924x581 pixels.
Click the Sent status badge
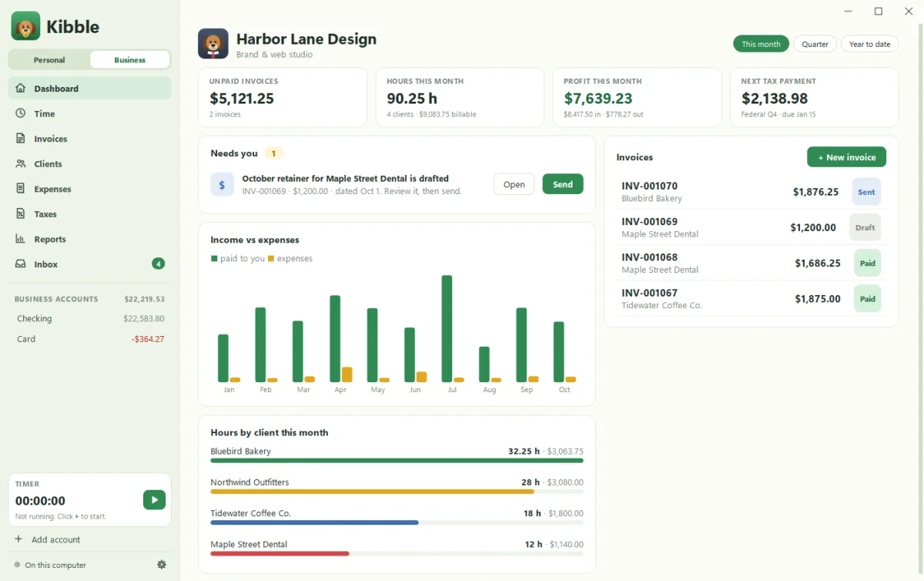pos(866,192)
